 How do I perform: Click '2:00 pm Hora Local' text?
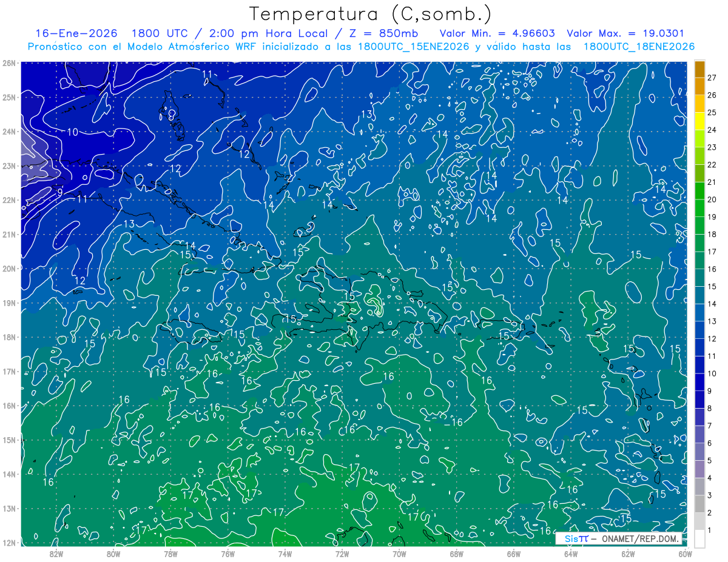pyautogui.click(x=270, y=33)
